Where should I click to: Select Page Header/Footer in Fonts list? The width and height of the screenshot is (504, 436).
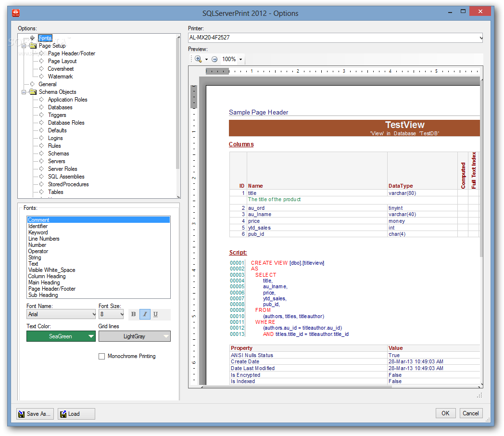99,289
